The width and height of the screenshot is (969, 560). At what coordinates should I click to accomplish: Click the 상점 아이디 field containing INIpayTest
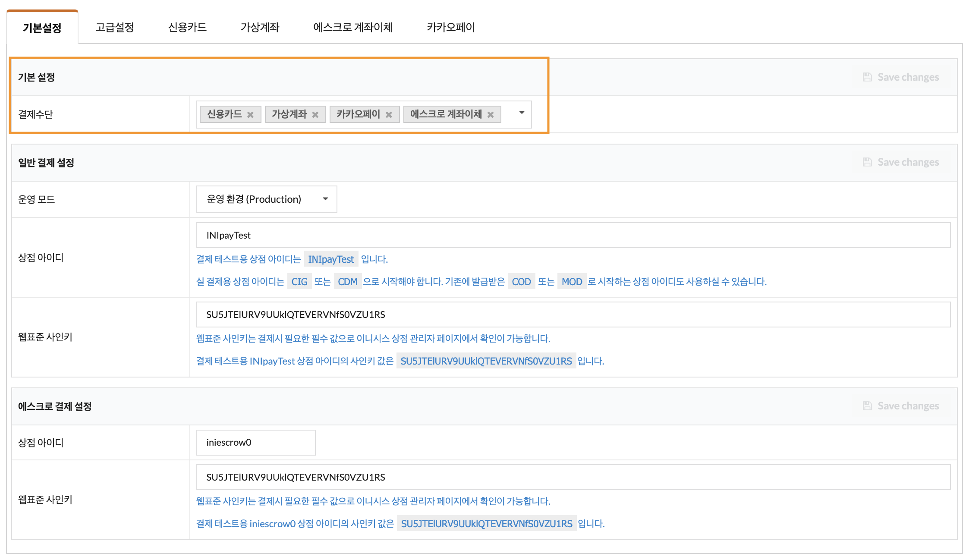[573, 235]
